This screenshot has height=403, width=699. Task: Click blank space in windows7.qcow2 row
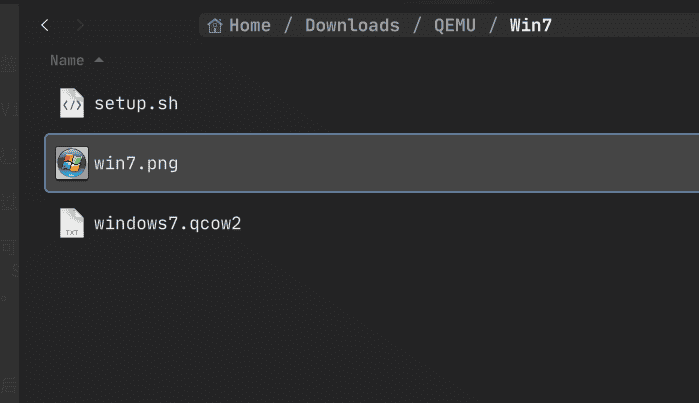(468, 223)
